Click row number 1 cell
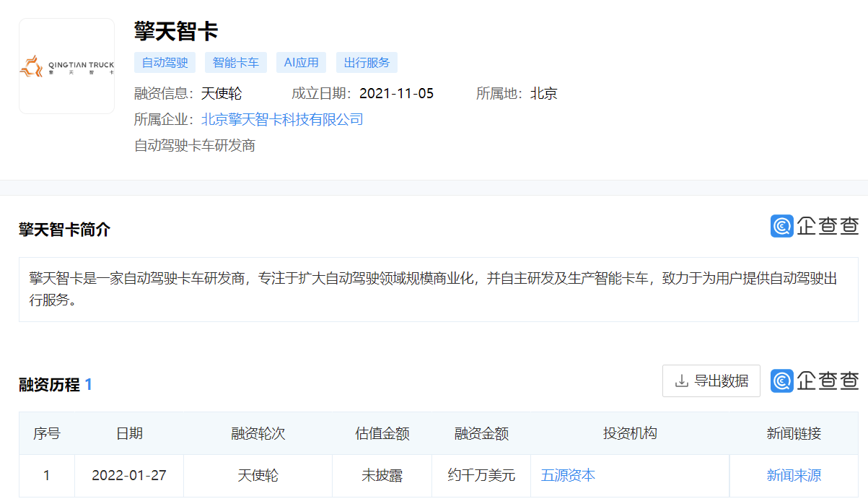Image resolution: width=868 pixels, height=504 pixels. click(47, 475)
